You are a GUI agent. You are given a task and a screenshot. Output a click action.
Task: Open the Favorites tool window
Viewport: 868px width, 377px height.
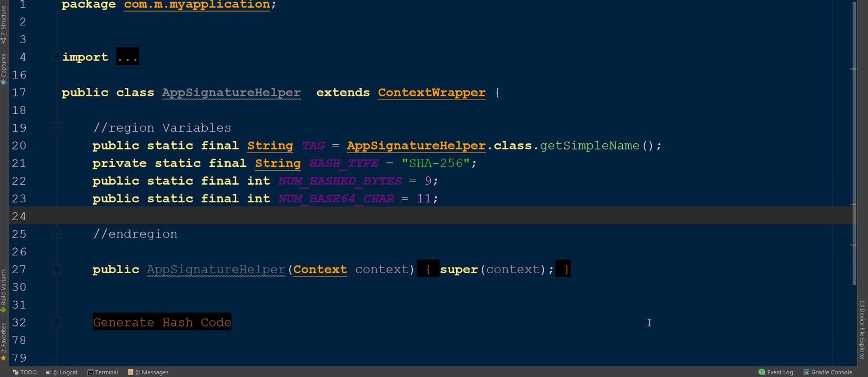tap(4, 343)
